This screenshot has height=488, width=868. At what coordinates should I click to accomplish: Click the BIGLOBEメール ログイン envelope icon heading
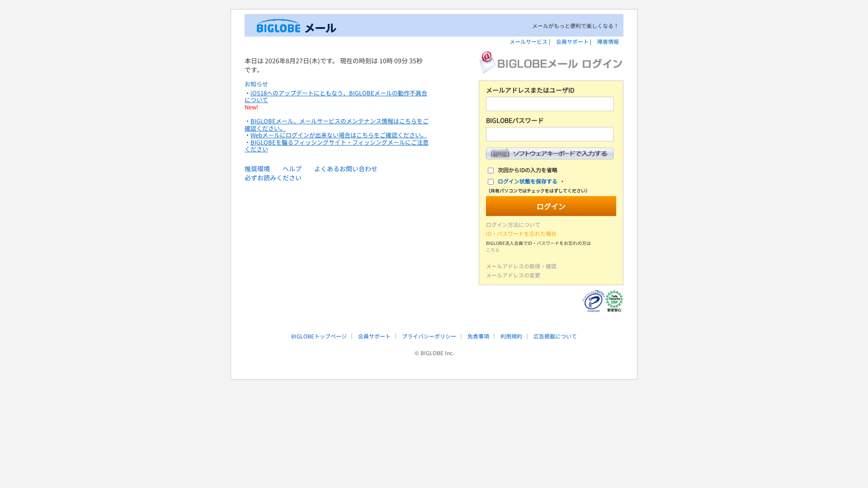551,62
